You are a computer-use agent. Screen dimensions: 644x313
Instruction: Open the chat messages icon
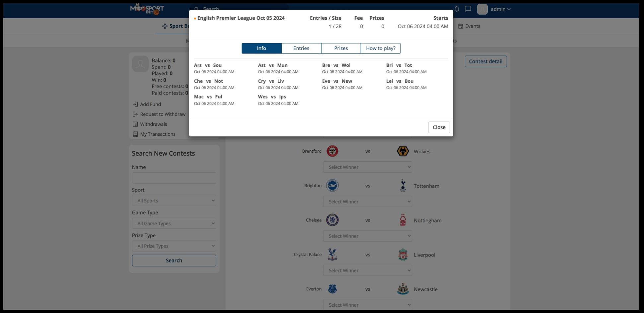point(468,9)
